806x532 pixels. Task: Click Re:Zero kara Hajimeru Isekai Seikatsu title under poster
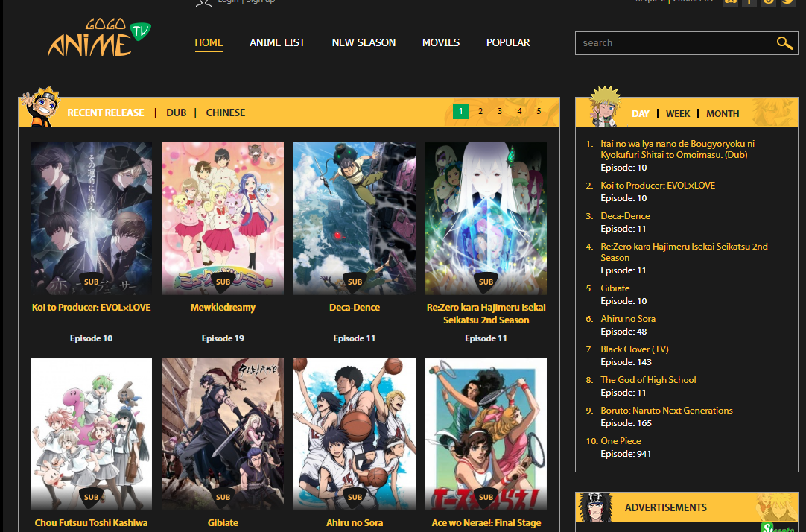[486, 314]
